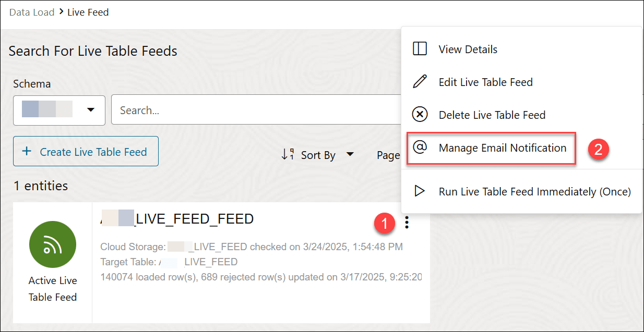644x332 pixels.
Task: Click the View Details panel icon
Action: (x=421, y=48)
